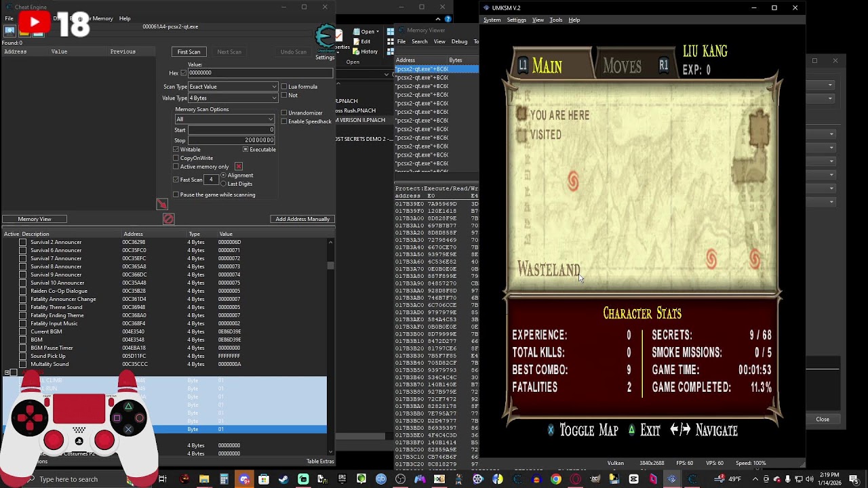Click the red X beside Active memory only
Screen dimensions: 868x488
[x=239, y=166]
